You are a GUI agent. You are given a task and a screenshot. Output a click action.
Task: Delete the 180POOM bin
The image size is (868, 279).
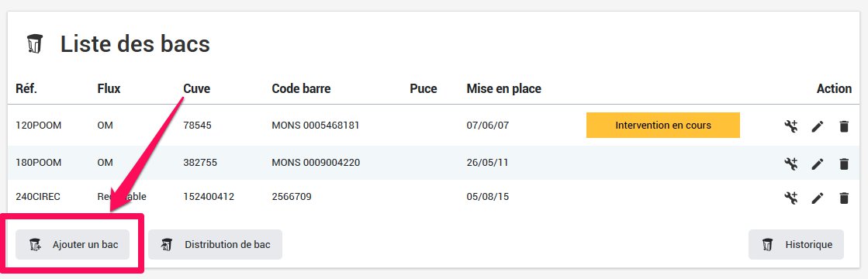click(x=844, y=164)
